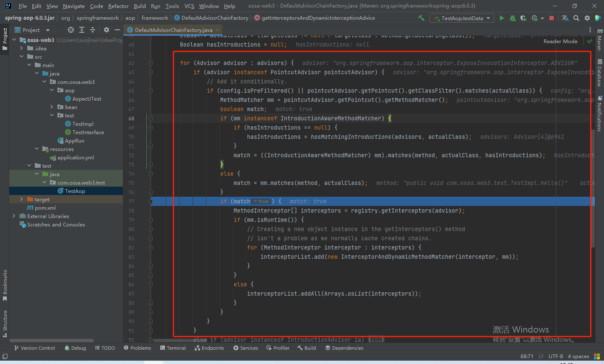Unfold collapsed block at line 92

[x=151, y=340]
